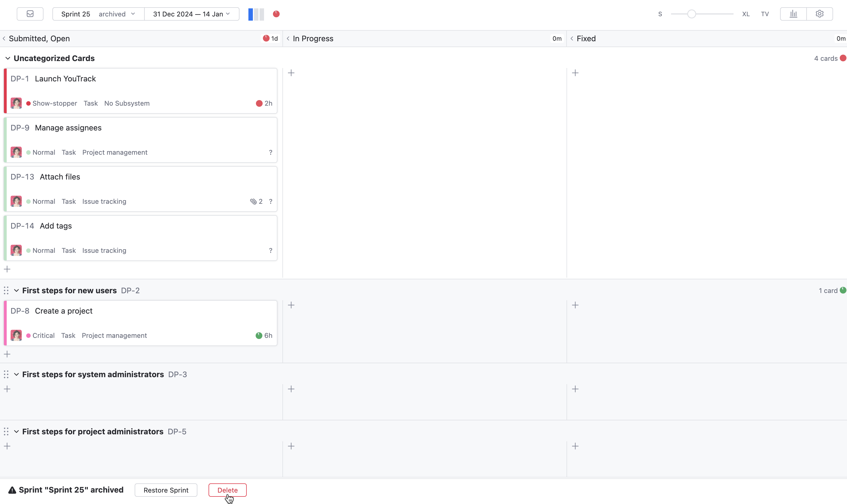This screenshot has width=847, height=504.
Task: Collapse Uncategorized Cards swimlane
Action: [x=8, y=59]
